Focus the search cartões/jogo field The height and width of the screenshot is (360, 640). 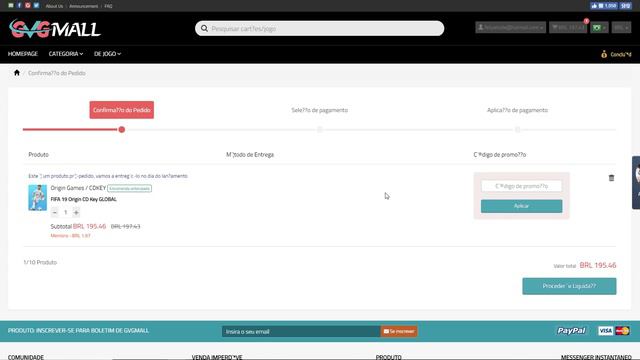coord(319,29)
